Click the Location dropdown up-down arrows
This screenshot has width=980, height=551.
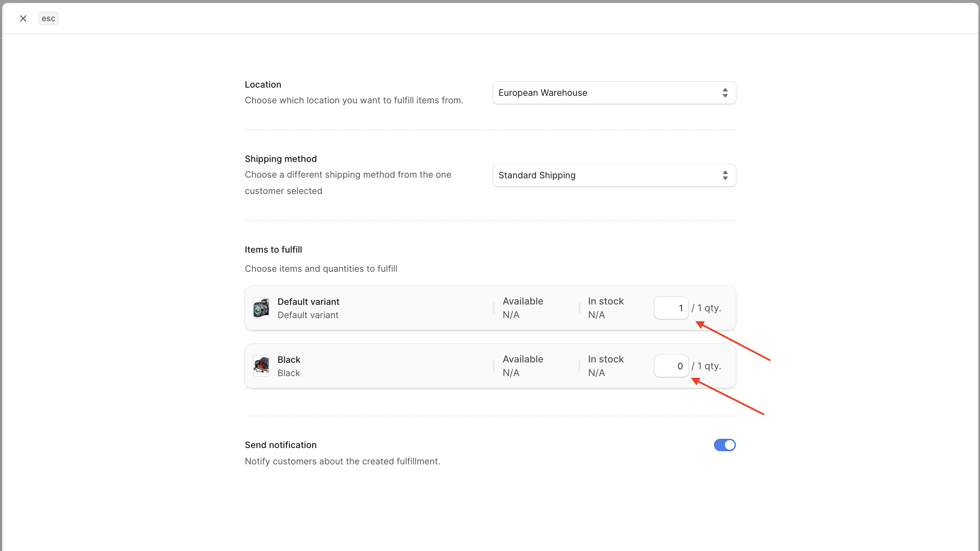(725, 92)
